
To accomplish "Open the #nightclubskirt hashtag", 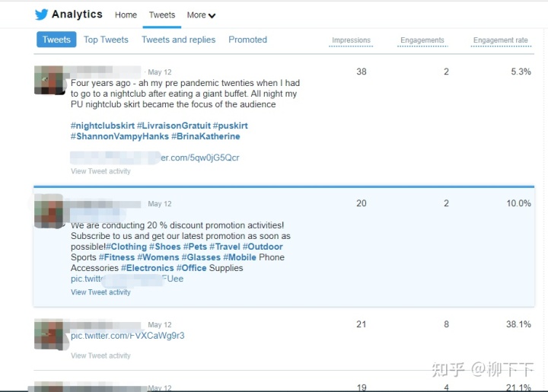I will [103, 126].
